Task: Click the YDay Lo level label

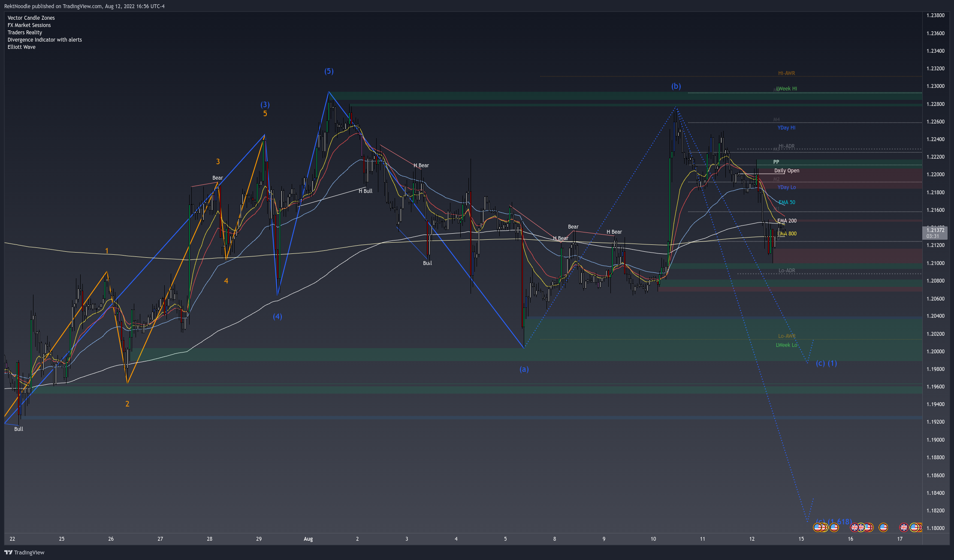Action: pos(787,187)
